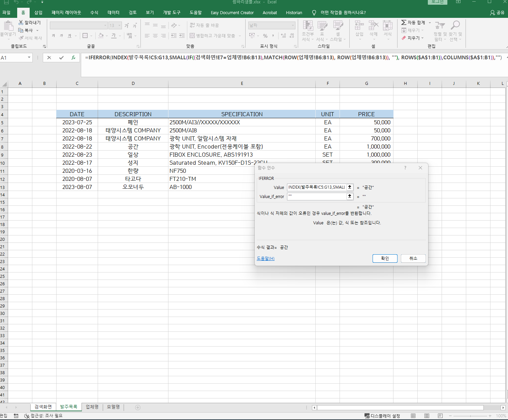Open the font size dropdown showing 13
Screen dimensions: 508x420
point(119,26)
